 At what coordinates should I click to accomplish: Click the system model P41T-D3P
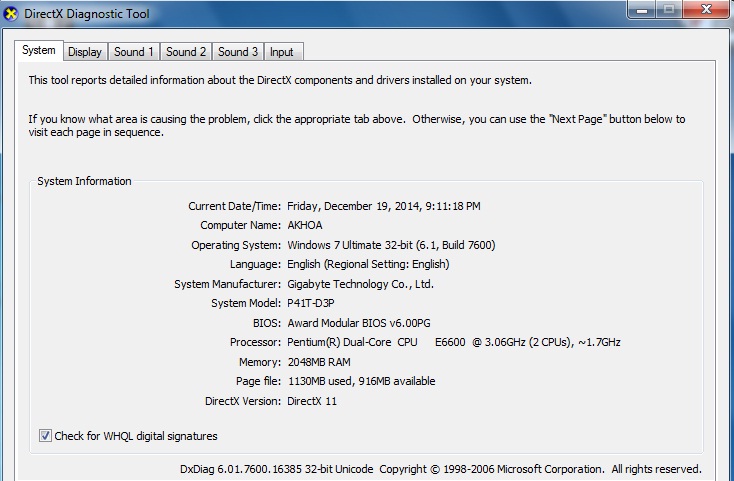point(311,303)
